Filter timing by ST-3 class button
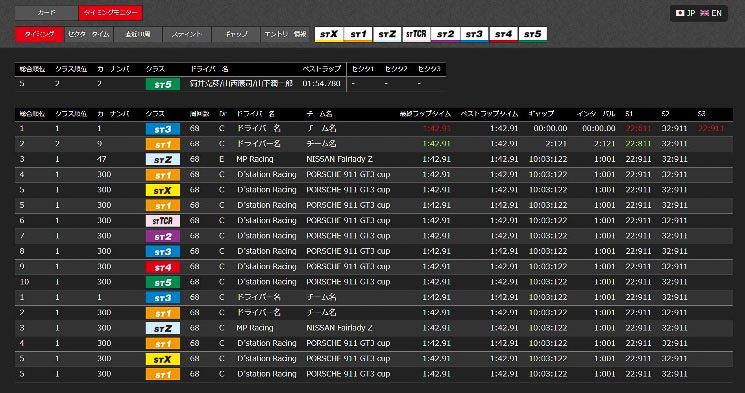The height and width of the screenshot is (393, 745). 474,34
